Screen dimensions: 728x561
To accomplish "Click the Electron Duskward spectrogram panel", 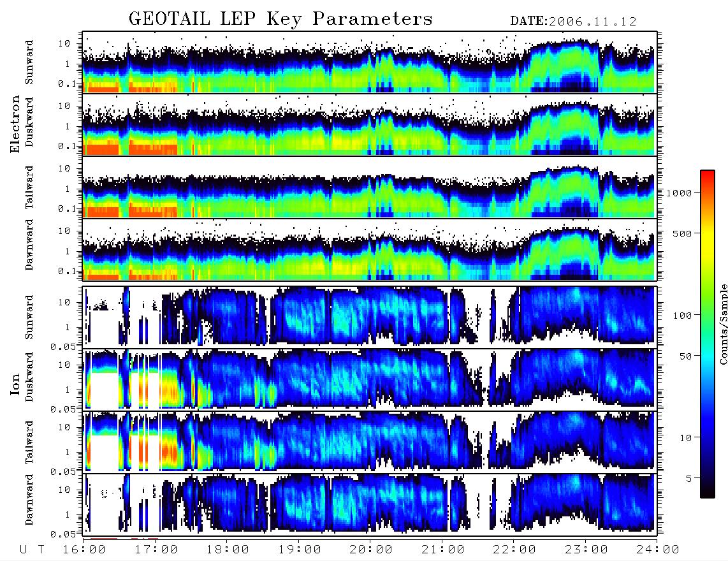I will click(x=370, y=124).
